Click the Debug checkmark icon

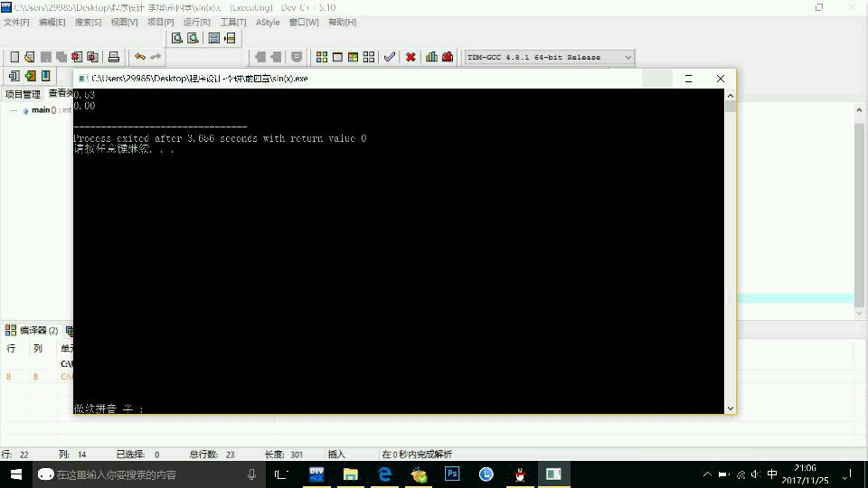click(390, 56)
